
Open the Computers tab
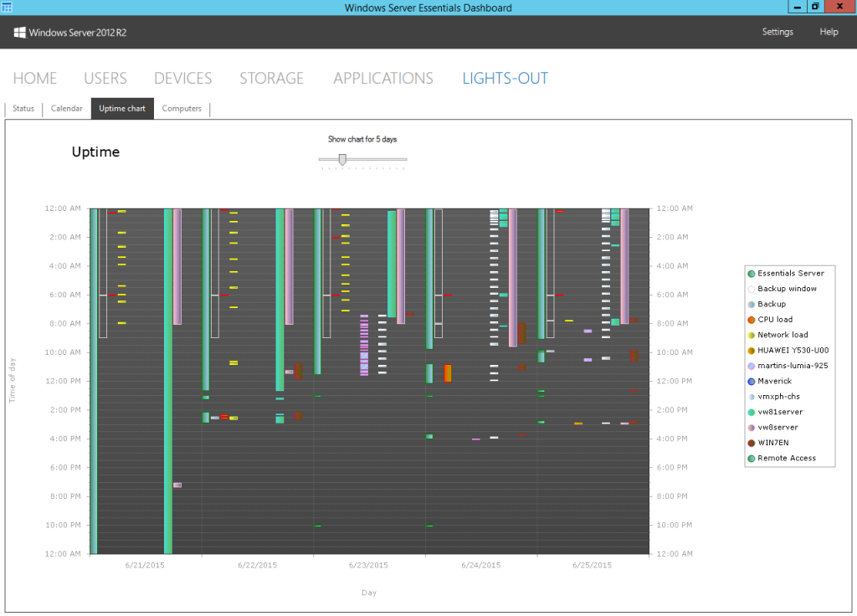(x=182, y=109)
